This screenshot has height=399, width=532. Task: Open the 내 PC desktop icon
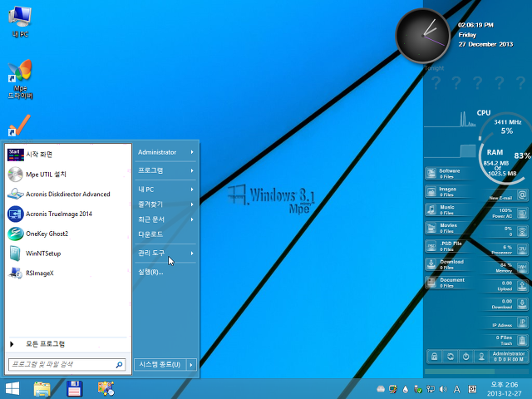20,22
